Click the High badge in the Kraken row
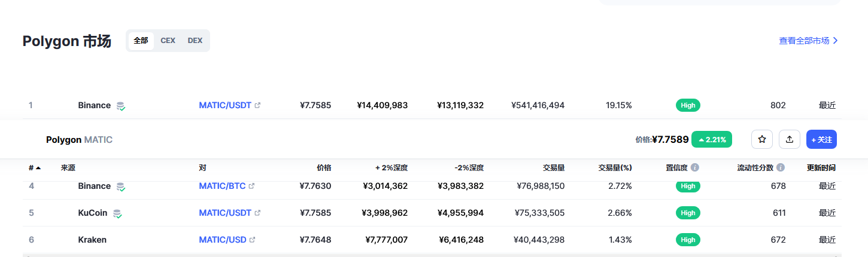This screenshot has width=868, height=257. tap(688, 240)
